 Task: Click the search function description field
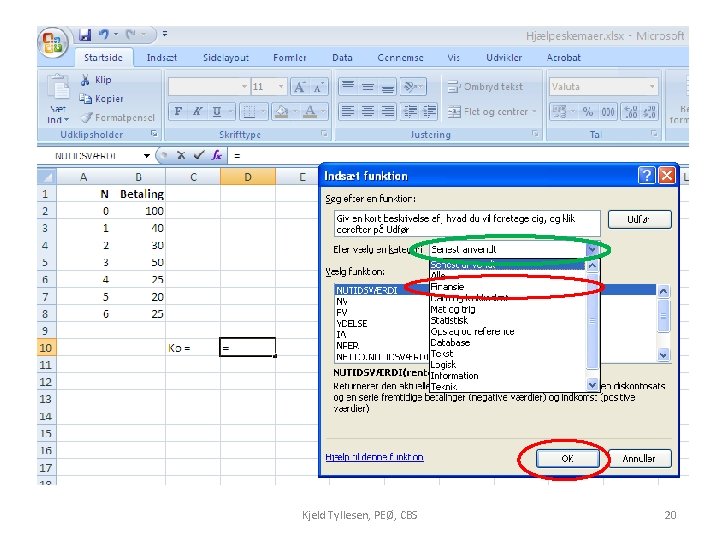(x=467, y=224)
